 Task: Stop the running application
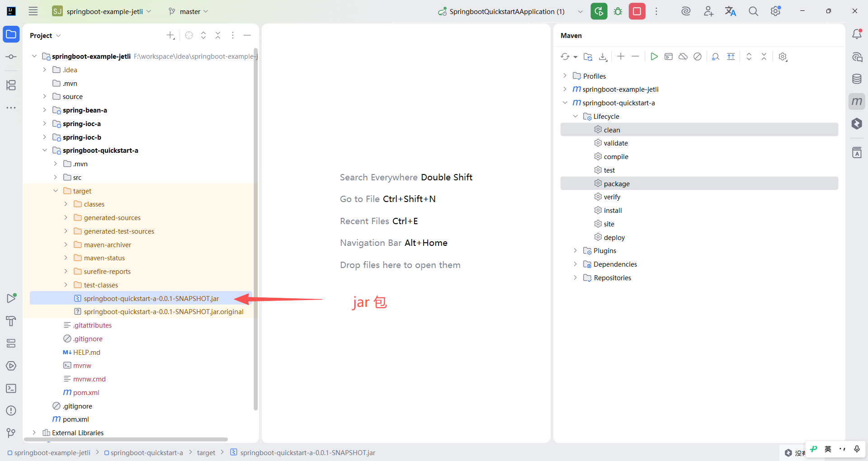click(637, 11)
